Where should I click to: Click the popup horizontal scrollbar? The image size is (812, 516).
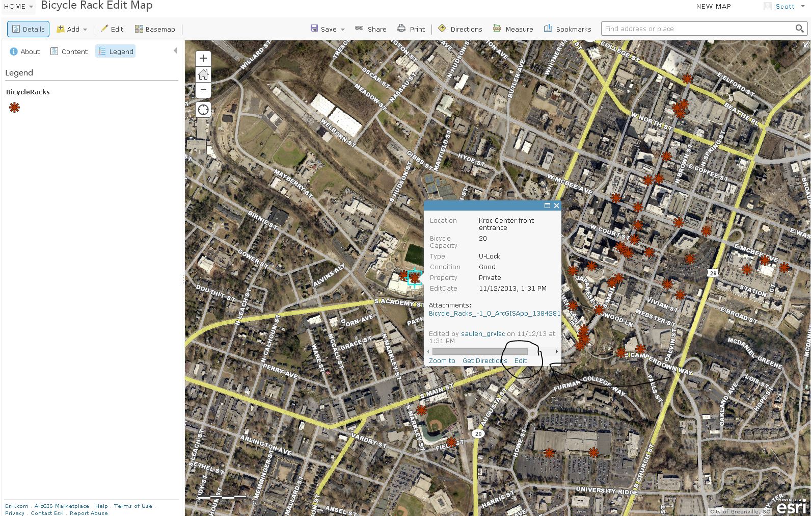point(480,351)
